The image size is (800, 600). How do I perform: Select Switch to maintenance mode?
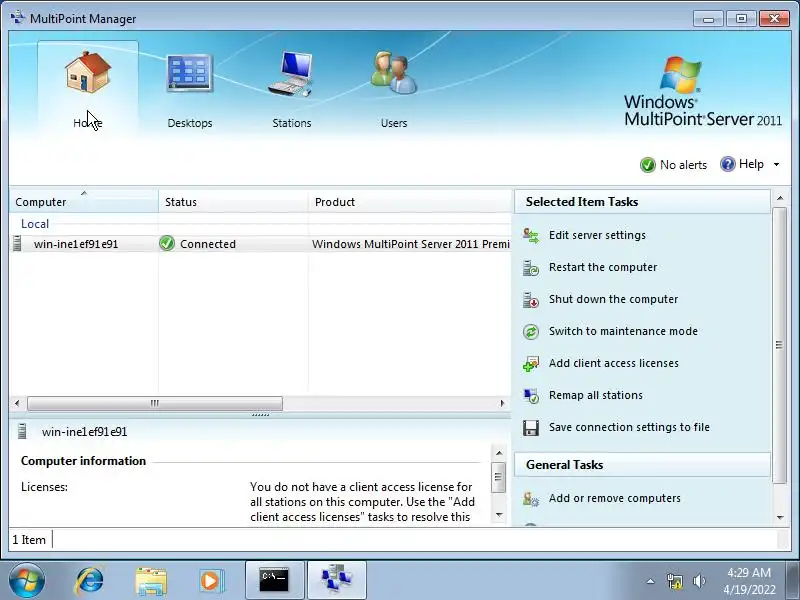(x=623, y=331)
